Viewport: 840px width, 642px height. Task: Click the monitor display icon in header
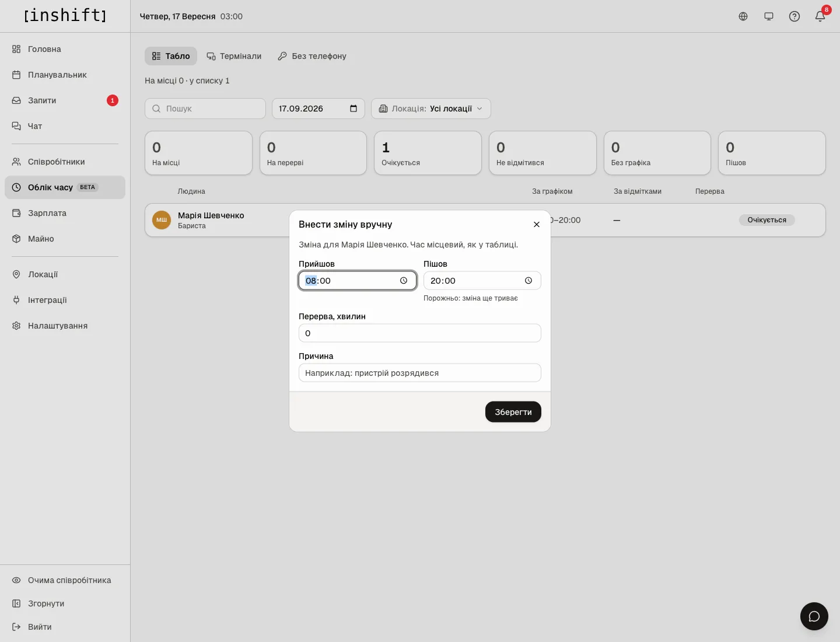point(769,16)
